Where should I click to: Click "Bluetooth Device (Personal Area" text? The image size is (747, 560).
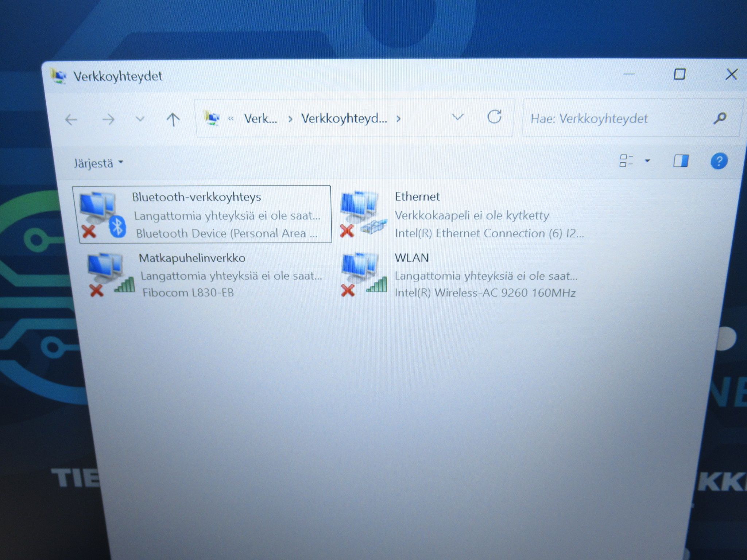221,233
